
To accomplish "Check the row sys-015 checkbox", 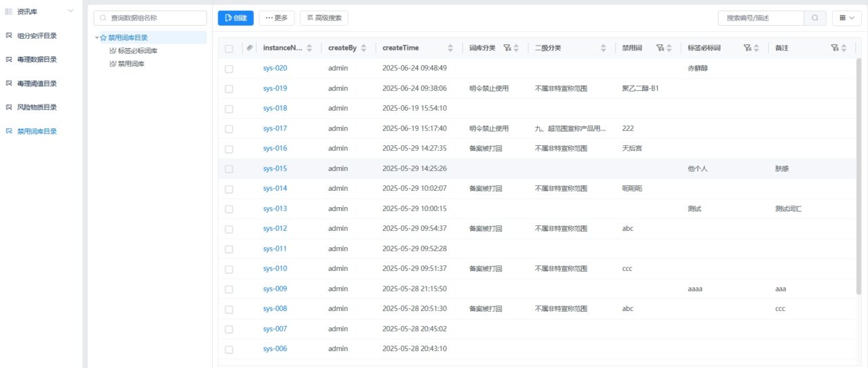I will coord(229,169).
